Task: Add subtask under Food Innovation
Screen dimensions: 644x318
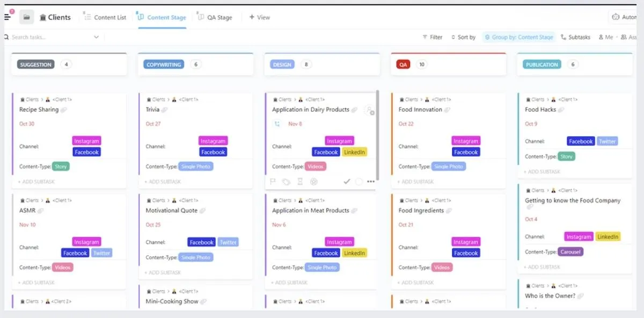Action: coord(415,182)
